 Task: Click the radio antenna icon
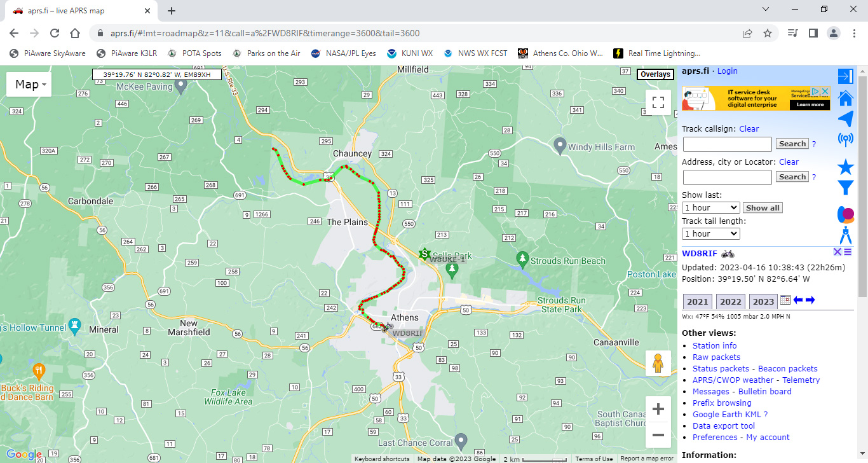[845, 139]
